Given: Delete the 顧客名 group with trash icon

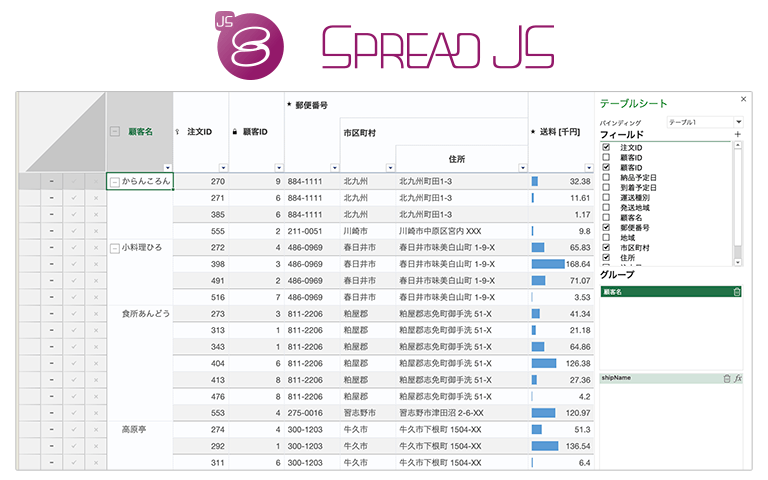Looking at the screenshot, I should (737, 292).
